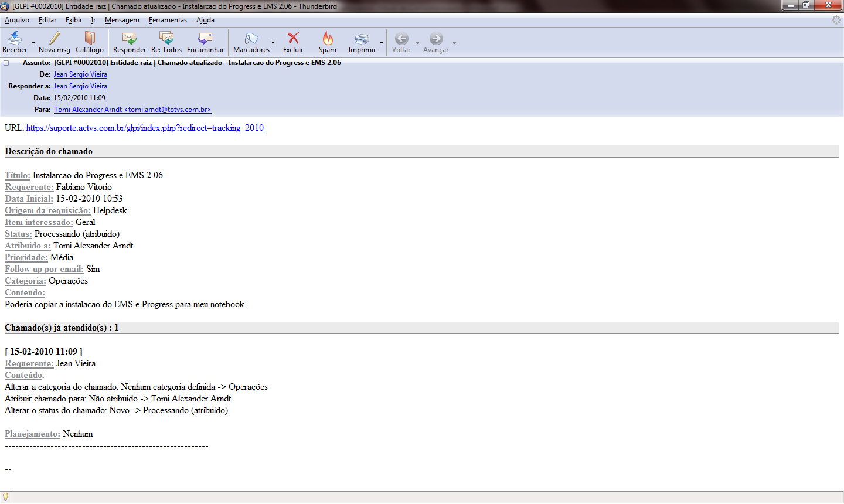The image size is (844, 504).
Task: Click line 'Atribuir chamado para'
Action: pos(118,399)
